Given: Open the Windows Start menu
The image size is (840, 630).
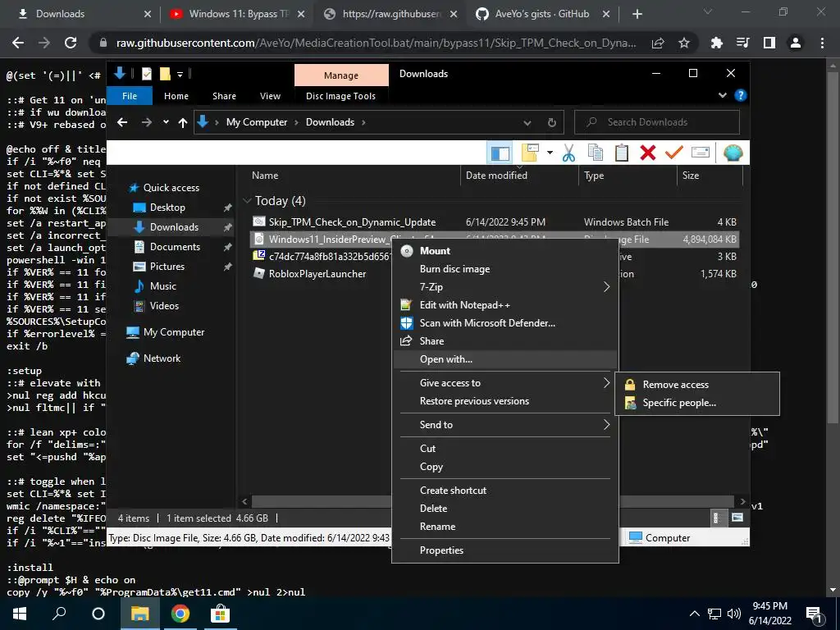Looking at the screenshot, I should pyautogui.click(x=20, y=614).
